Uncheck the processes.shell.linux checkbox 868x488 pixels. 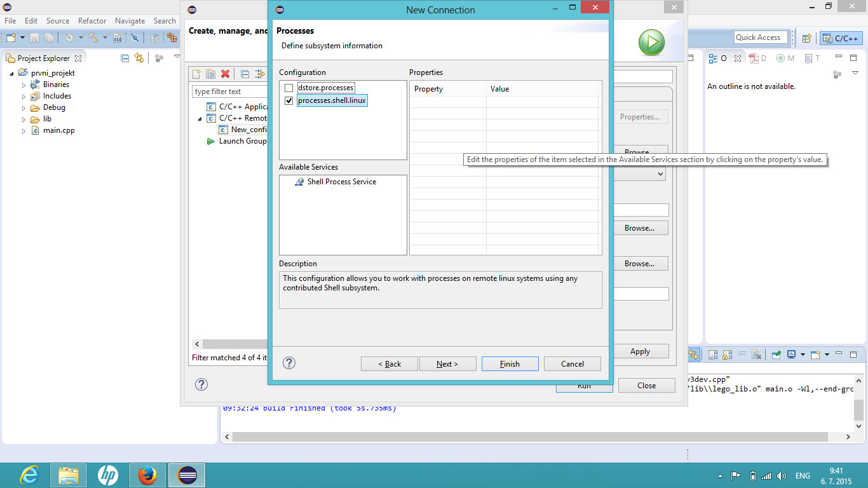[289, 100]
